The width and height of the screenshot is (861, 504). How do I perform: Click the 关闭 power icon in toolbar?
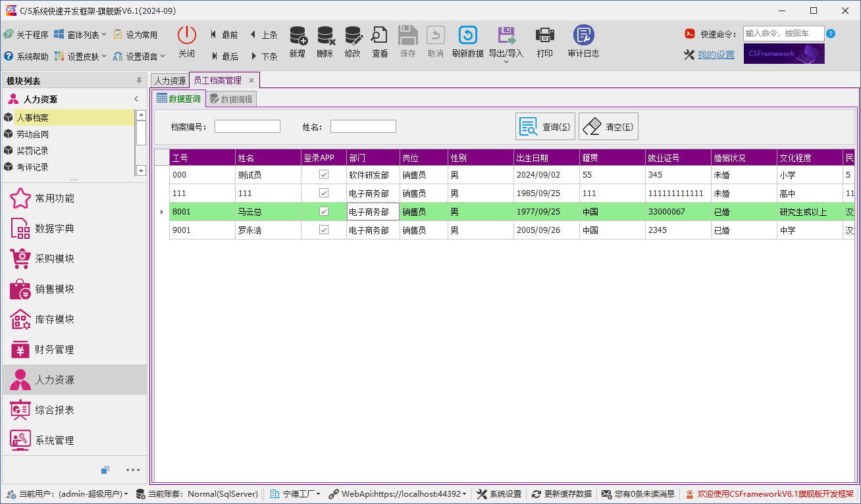(187, 36)
